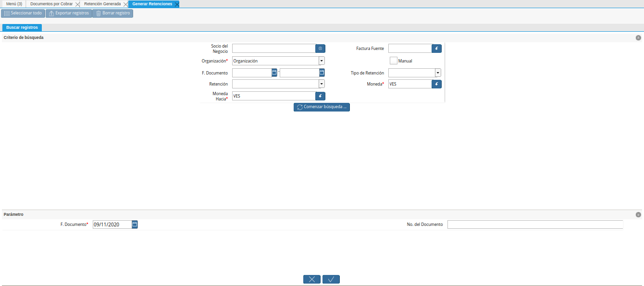Screen dimensions: 644x286
Task: Click the Moneda Hacia field showing VES
Action: click(274, 96)
